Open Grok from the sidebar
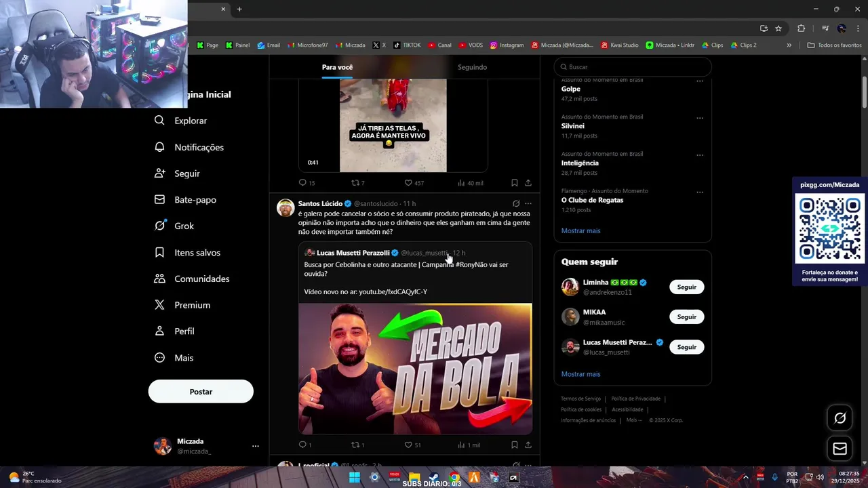Screen dimensions: 868x488 point(174,226)
